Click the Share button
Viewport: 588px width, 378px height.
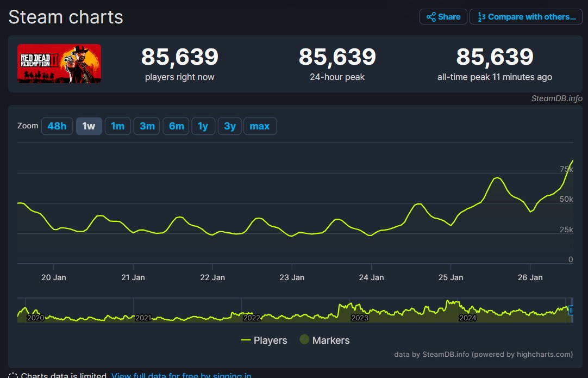443,17
